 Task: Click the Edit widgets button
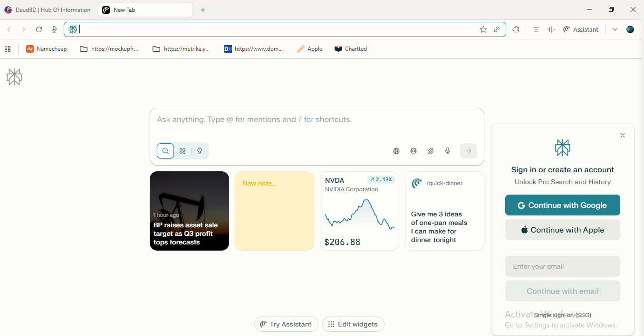tap(353, 324)
